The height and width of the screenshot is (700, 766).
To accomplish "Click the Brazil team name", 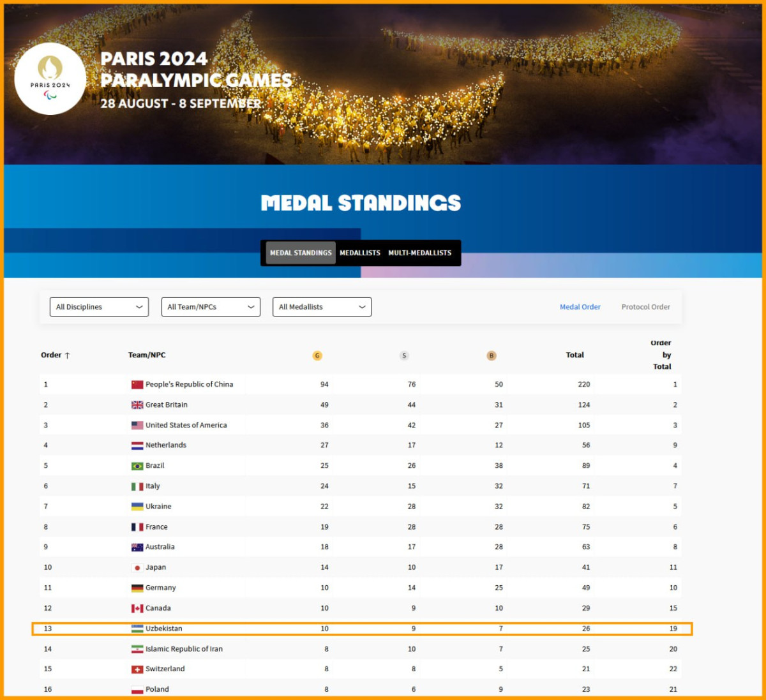I will [155, 466].
